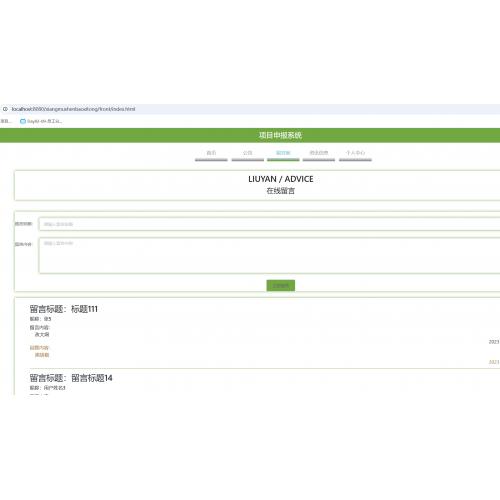The width and height of the screenshot is (500, 500).
Task: Focus the message title input field
Action: pyautogui.click(x=269, y=224)
